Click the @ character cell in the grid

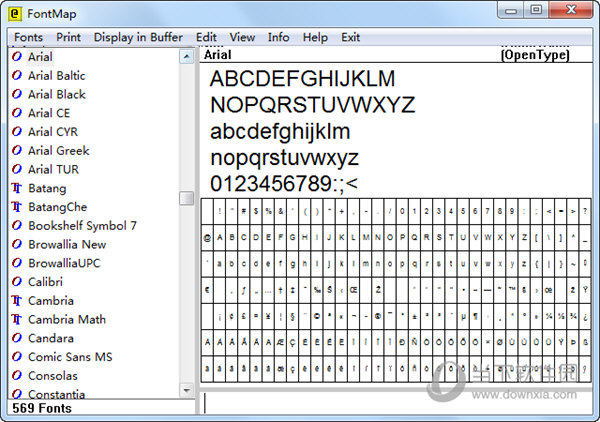(207, 238)
